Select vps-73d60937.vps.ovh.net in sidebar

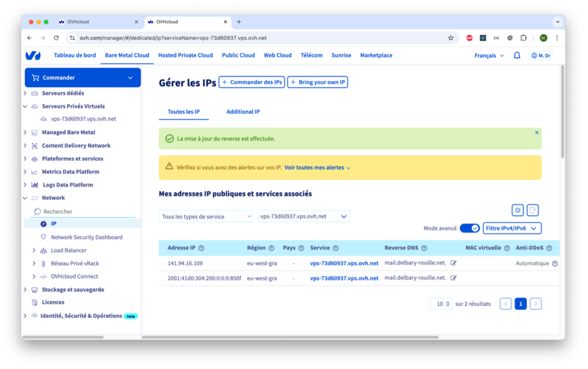coord(83,119)
